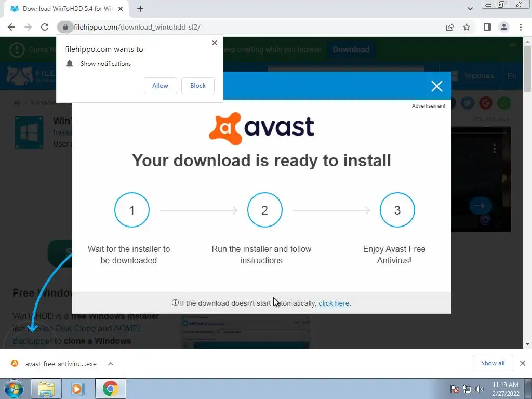
Task: Show all downloads
Action: tap(493, 363)
